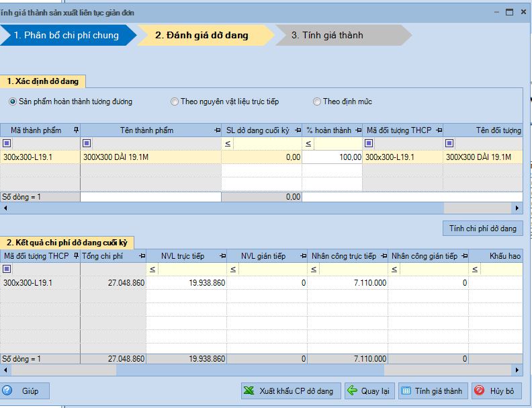
Task: Go to step 1 Phân bổ chi phí chung
Action: pyautogui.click(x=66, y=35)
